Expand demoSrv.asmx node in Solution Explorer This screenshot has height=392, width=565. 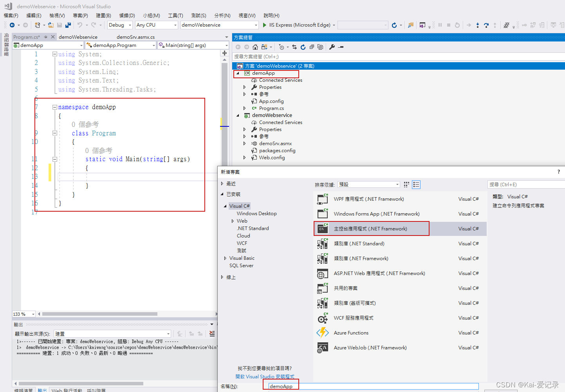(245, 144)
